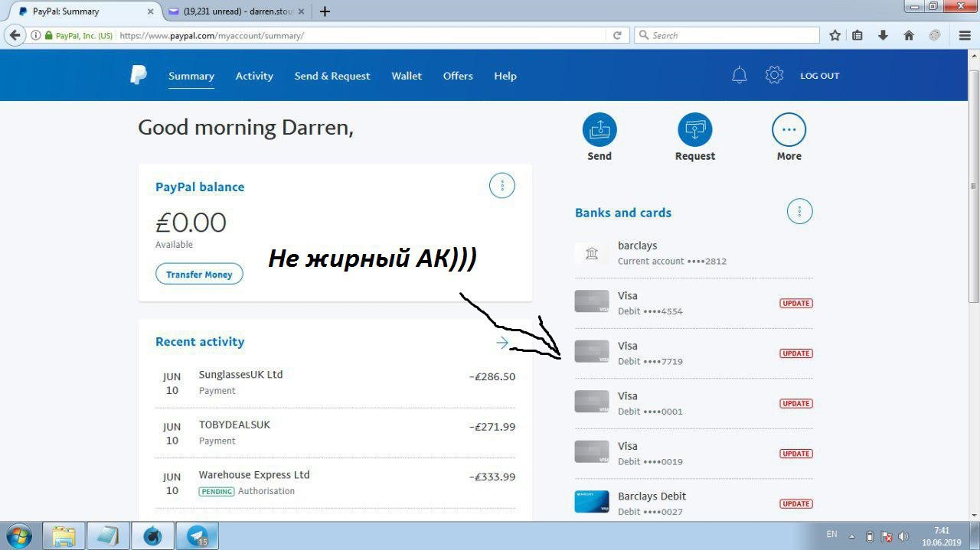Click the page reload button
The height and width of the screenshot is (550, 980).
point(617,35)
